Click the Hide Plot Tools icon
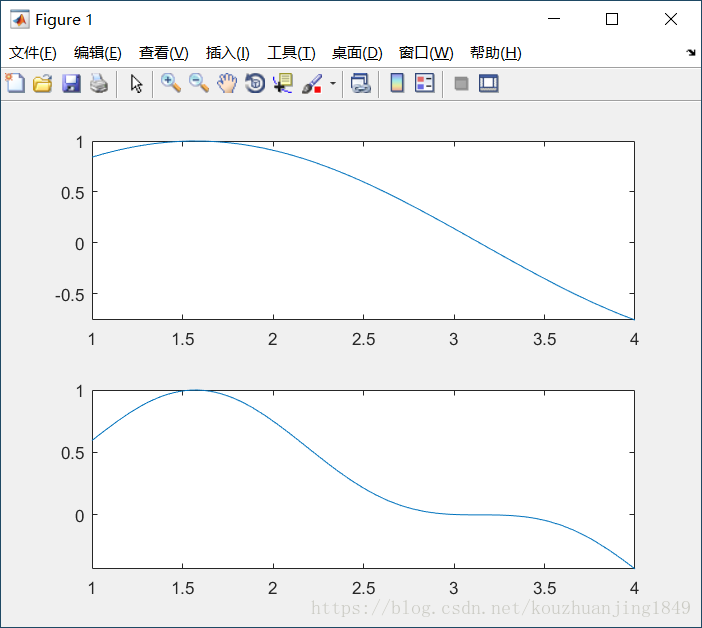The width and height of the screenshot is (702, 628). click(x=461, y=83)
